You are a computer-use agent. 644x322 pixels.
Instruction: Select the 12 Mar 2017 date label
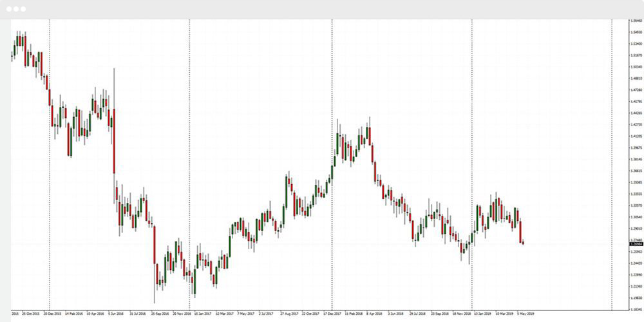coord(225,314)
